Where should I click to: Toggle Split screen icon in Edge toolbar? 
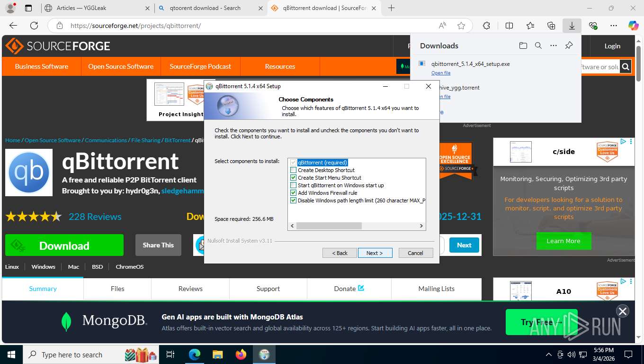pyautogui.click(x=509, y=26)
